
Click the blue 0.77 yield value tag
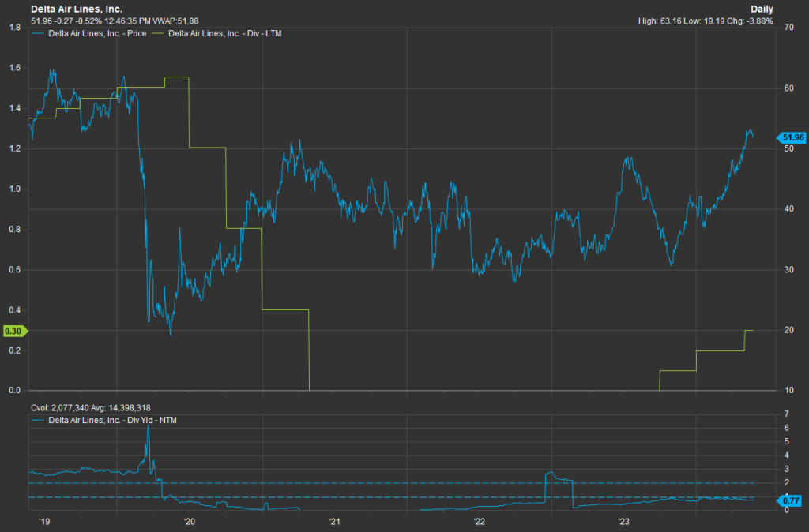[790, 500]
